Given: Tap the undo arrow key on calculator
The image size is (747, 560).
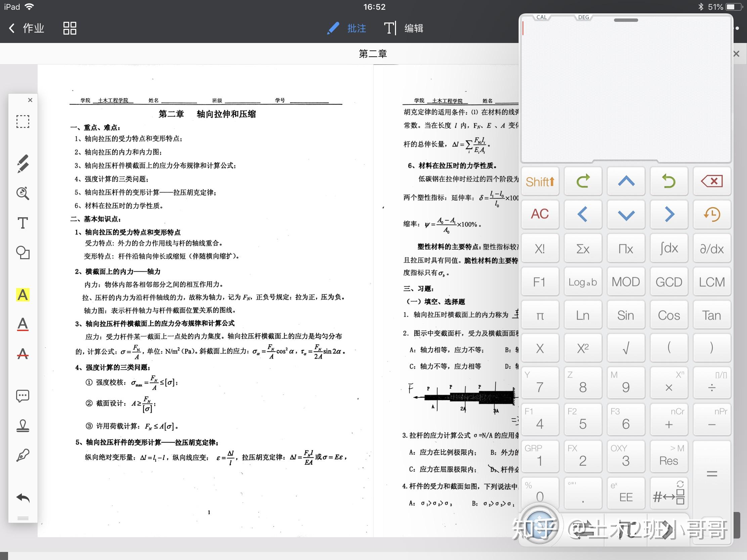Looking at the screenshot, I should point(669,181).
